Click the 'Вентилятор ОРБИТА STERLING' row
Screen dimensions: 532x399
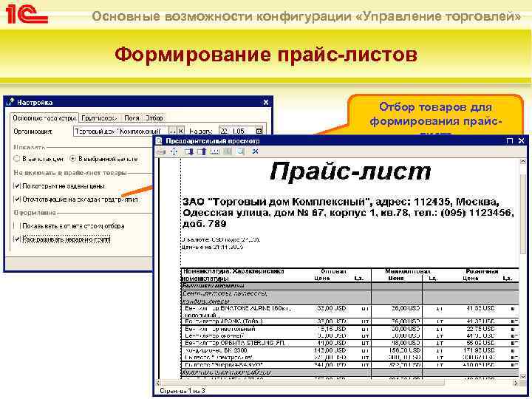click(x=349, y=343)
